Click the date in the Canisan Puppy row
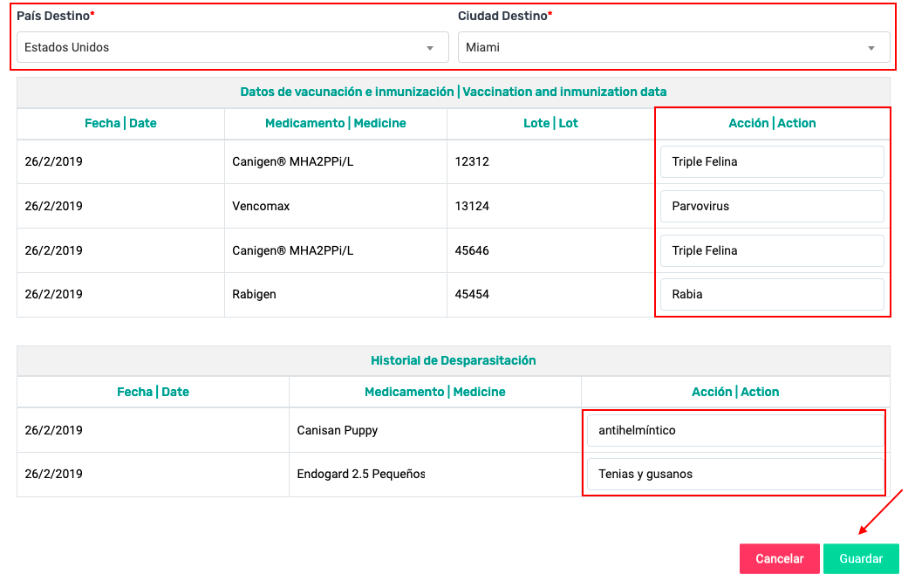This screenshot has height=588, width=915. click(54, 430)
